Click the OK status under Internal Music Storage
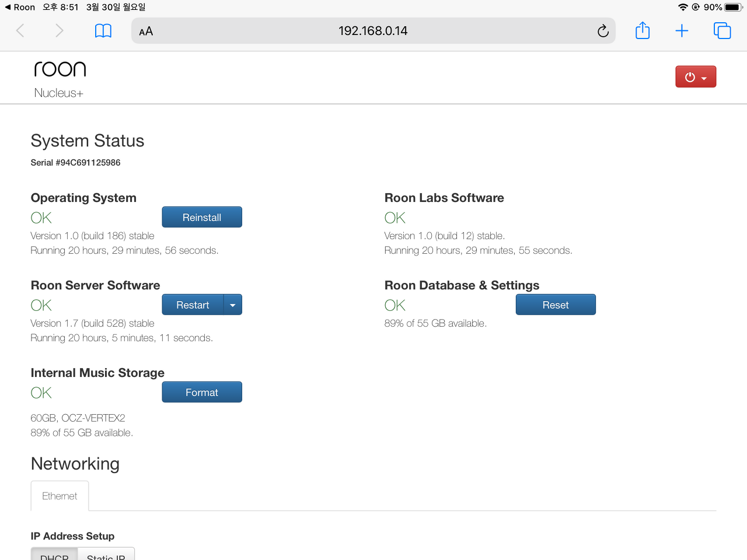The width and height of the screenshot is (747, 560). click(x=41, y=393)
